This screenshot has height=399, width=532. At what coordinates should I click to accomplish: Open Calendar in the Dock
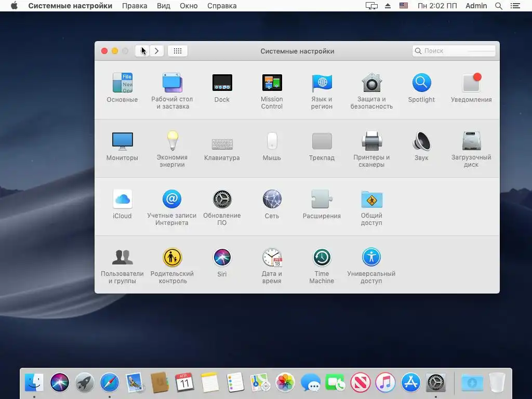tap(185, 382)
